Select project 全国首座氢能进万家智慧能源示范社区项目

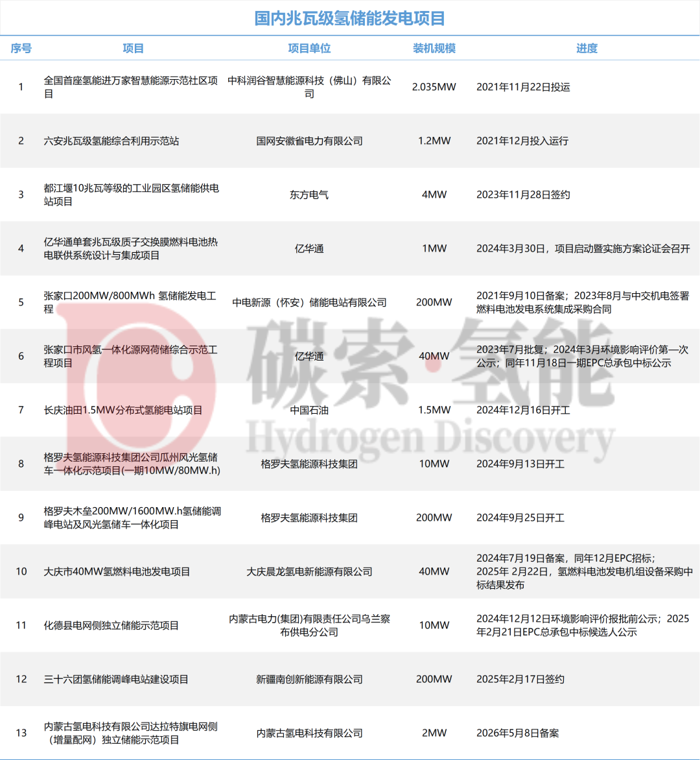(131, 88)
